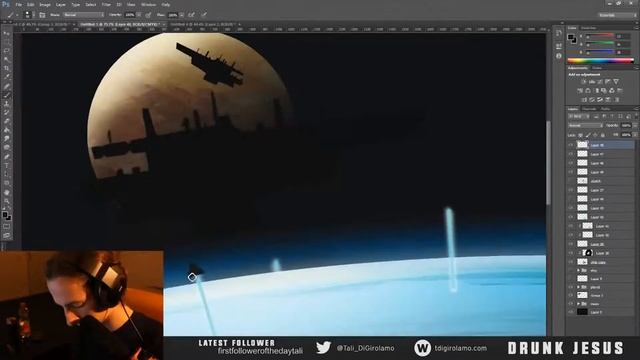The width and height of the screenshot is (640, 360).
Task: Open the Image menu
Action: coord(45,5)
